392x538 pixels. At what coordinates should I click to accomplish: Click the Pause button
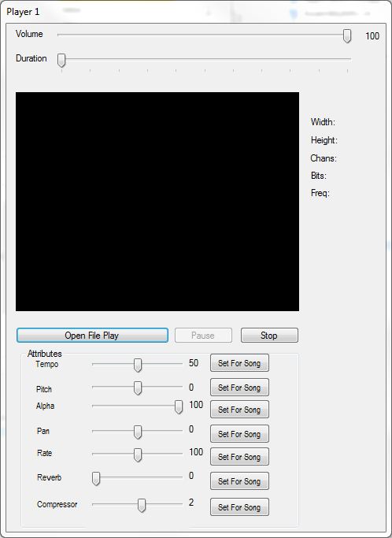tap(203, 336)
